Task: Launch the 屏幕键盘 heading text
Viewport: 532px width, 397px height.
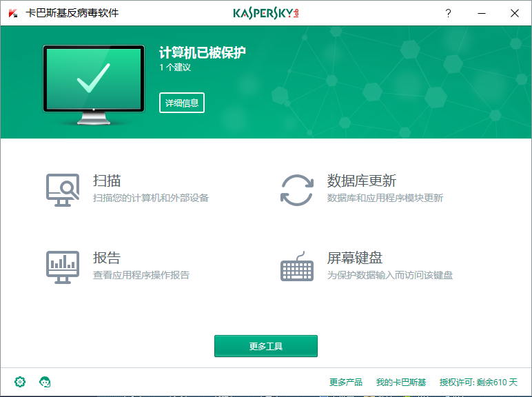Action: [355, 258]
